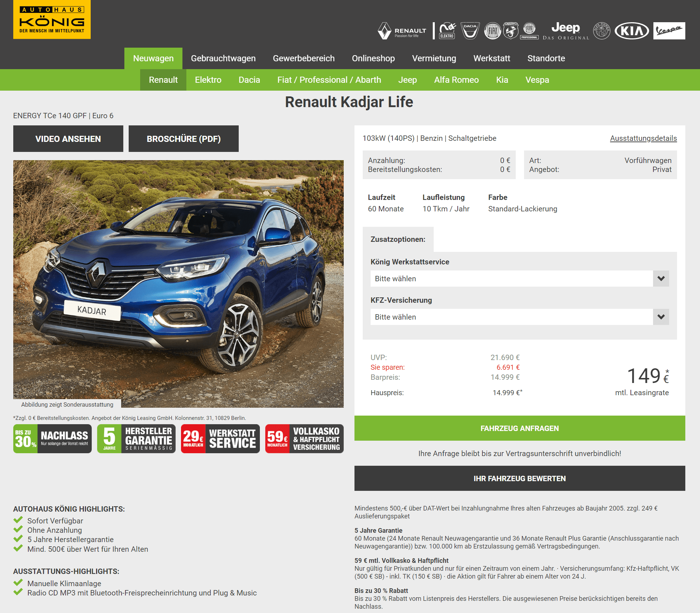The image size is (700, 613).
Task: Select the Elektro submenu tab
Action: 208,80
